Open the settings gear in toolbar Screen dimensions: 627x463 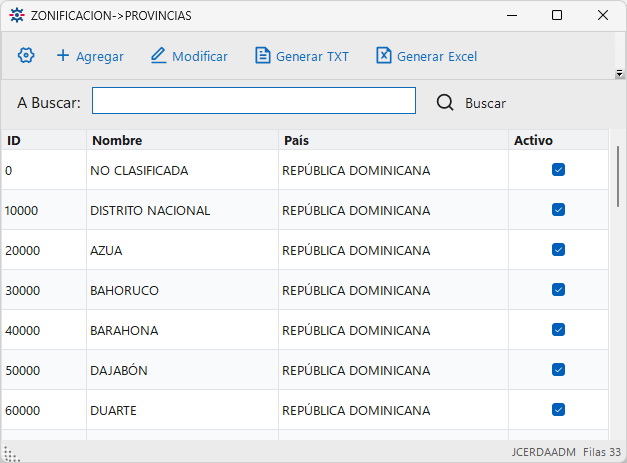click(x=26, y=55)
